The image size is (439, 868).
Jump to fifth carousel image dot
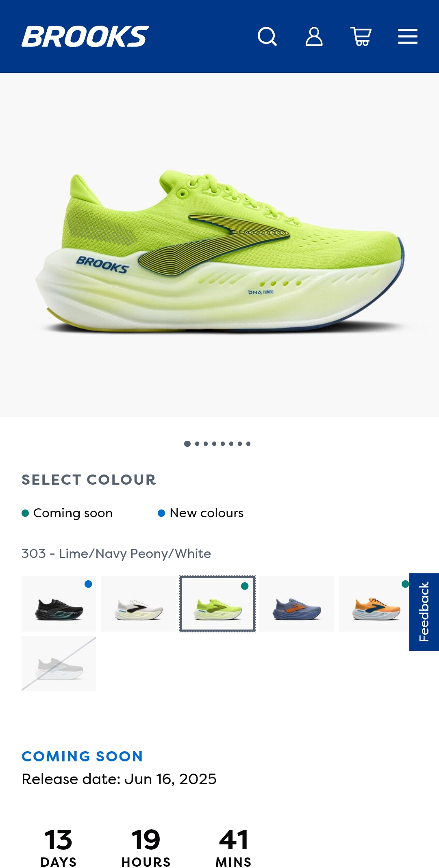tap(223, 444)
